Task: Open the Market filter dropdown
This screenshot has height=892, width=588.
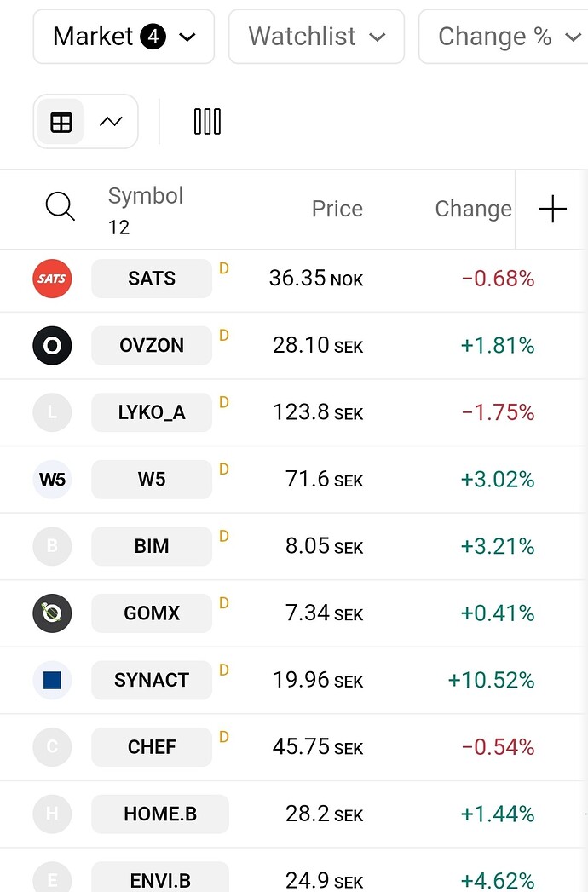Action: [124, 37]
